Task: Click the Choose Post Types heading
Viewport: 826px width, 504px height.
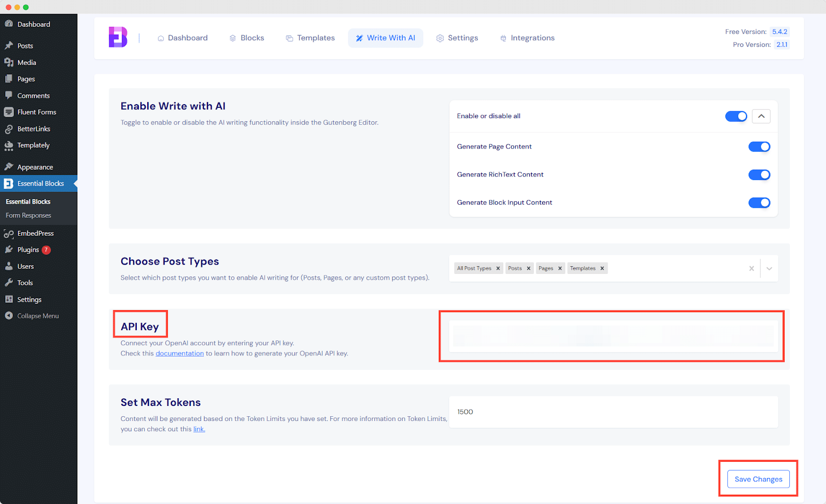Action: 170,262
